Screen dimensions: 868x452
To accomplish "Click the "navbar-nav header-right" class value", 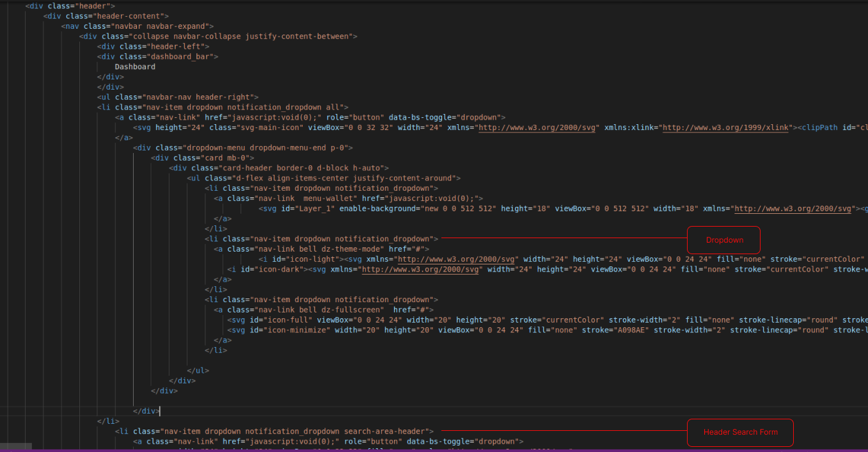I will 198,97.
